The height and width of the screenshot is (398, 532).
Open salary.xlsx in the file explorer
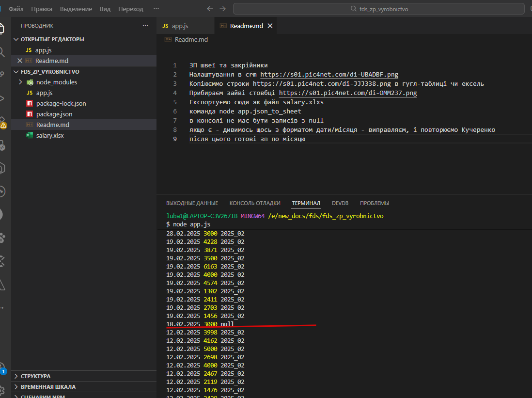[49, 135]
